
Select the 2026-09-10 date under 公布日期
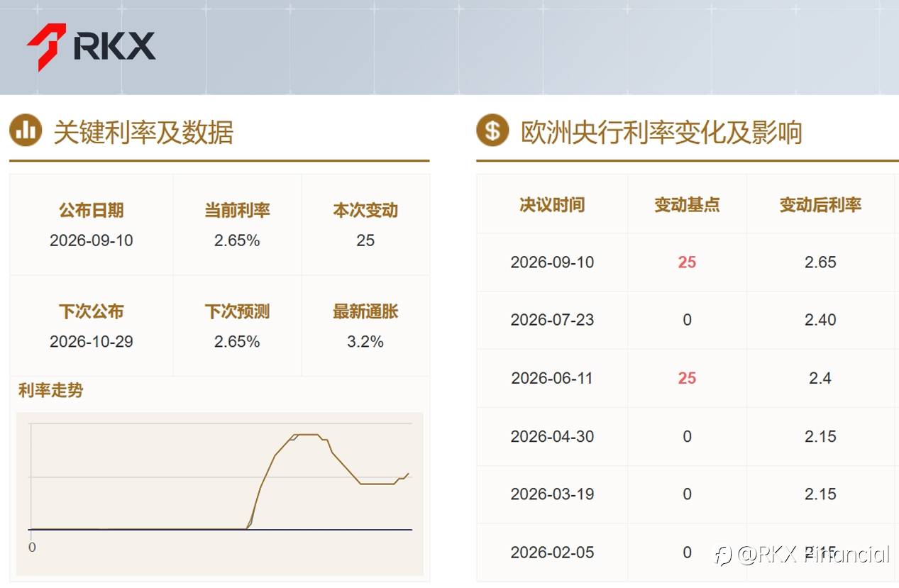(x=92, y=240)
